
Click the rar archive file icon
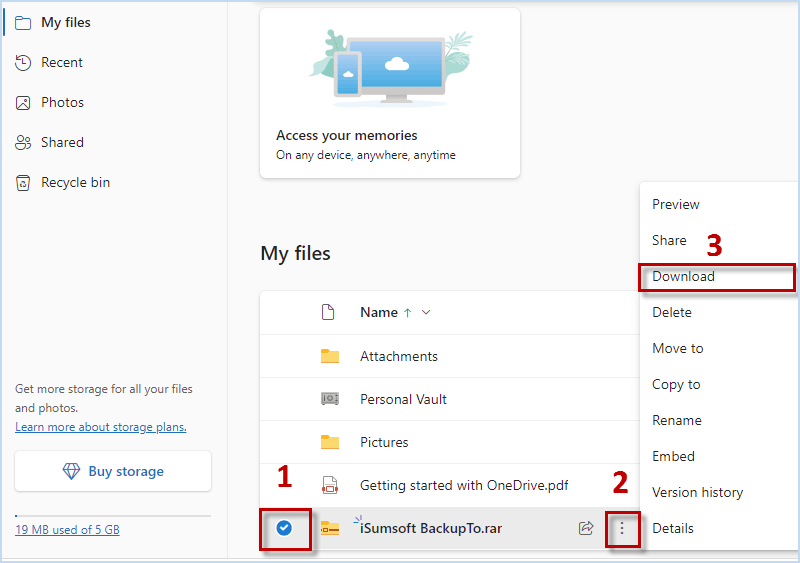pos(330,528)
